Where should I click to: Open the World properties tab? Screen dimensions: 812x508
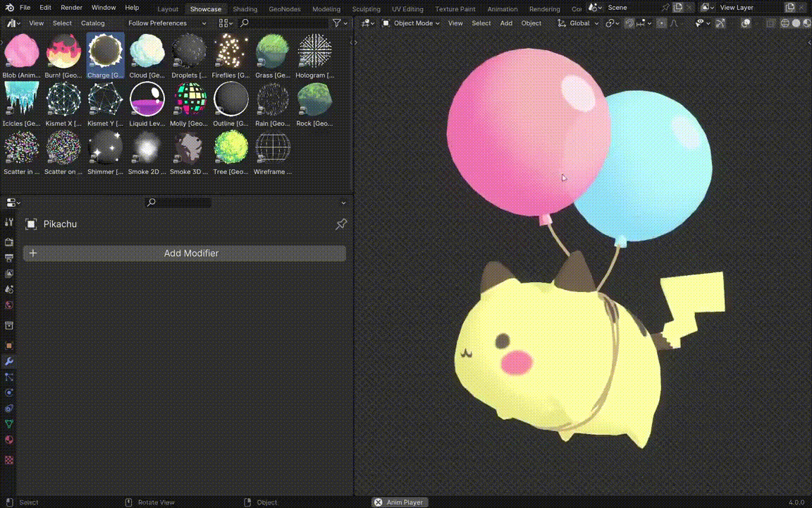[9, 305]
